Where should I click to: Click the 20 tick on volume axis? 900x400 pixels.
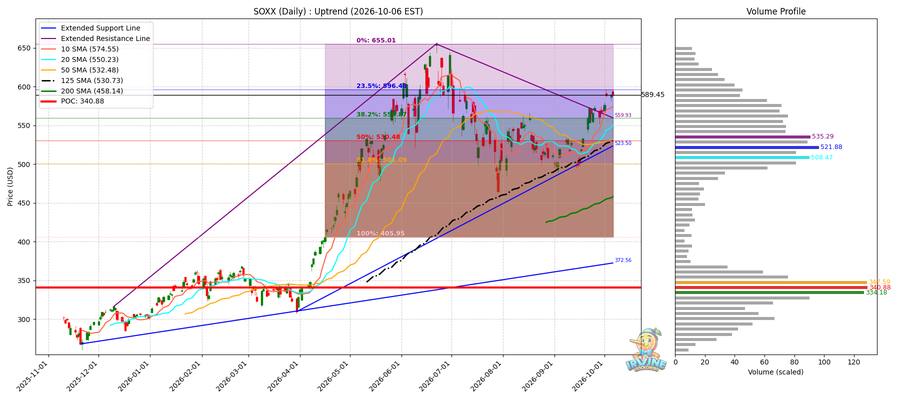pyautogui.click(x=705, y=362)
